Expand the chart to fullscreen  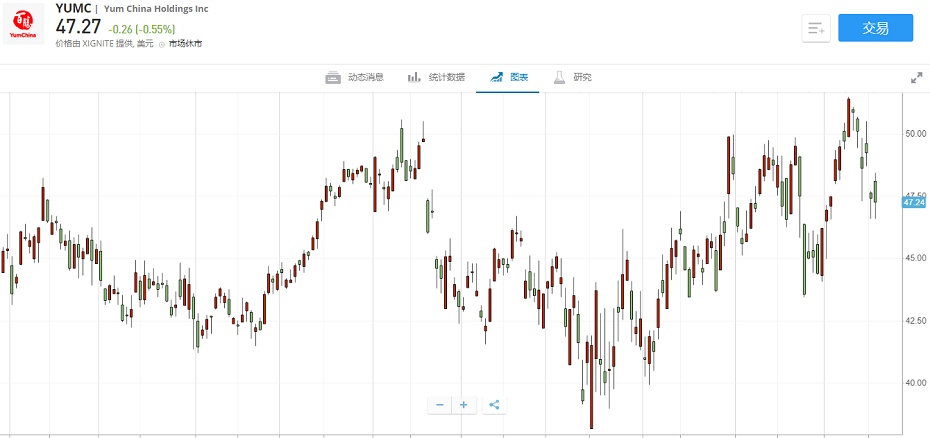point(916,77)
